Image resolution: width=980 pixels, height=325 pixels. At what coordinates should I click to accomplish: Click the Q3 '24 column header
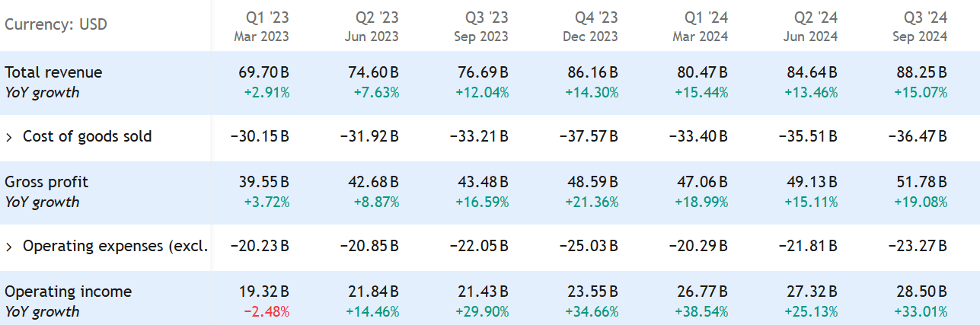coord(924,26)
